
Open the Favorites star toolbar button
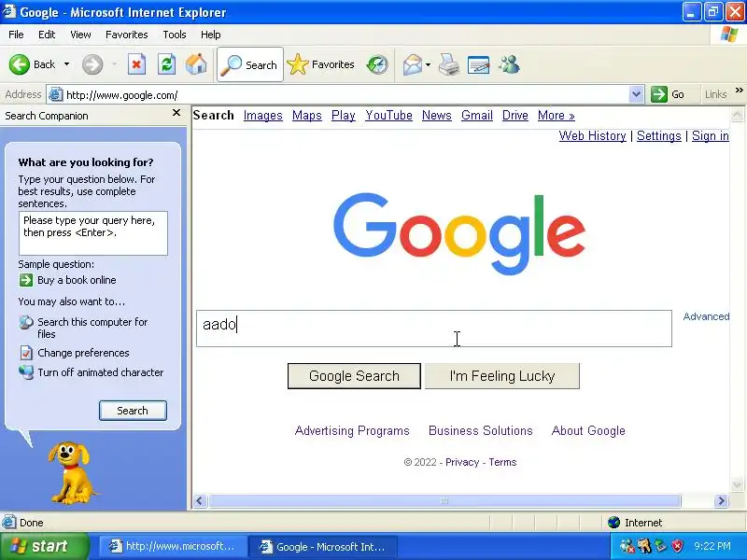tap(321, 64)
